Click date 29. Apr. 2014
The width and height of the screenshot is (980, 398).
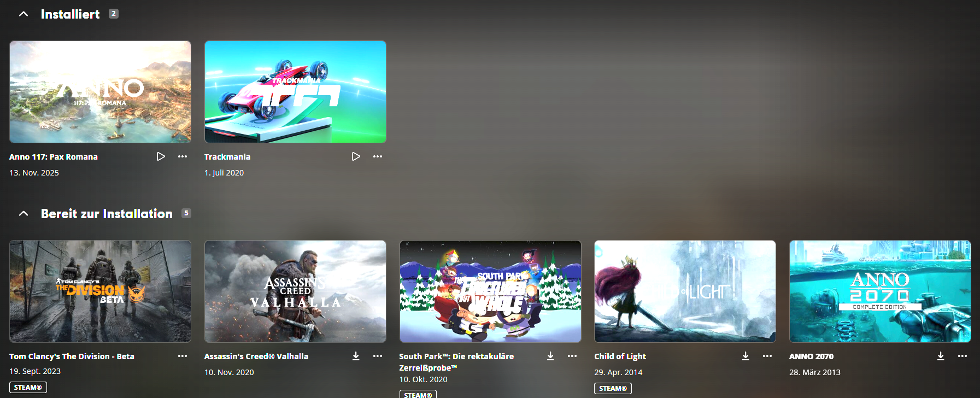618,372
